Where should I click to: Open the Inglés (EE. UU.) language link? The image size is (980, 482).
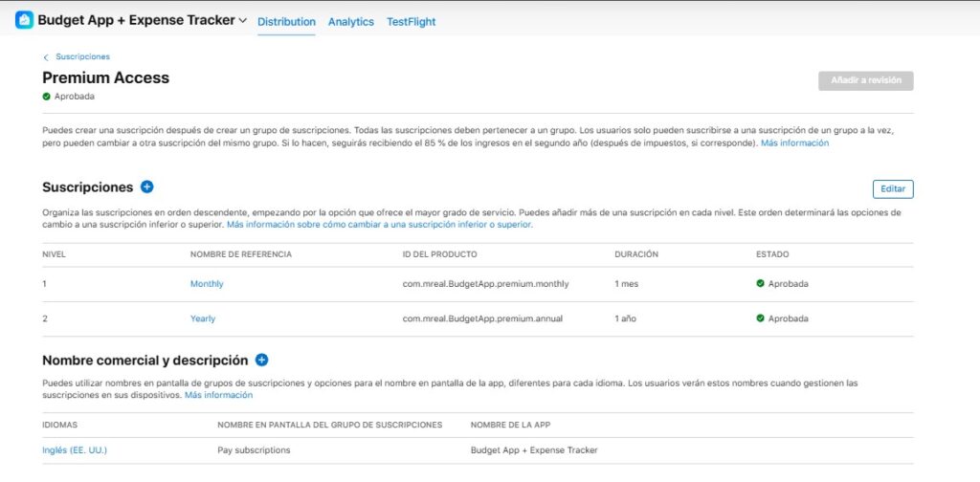pos(75,450)
